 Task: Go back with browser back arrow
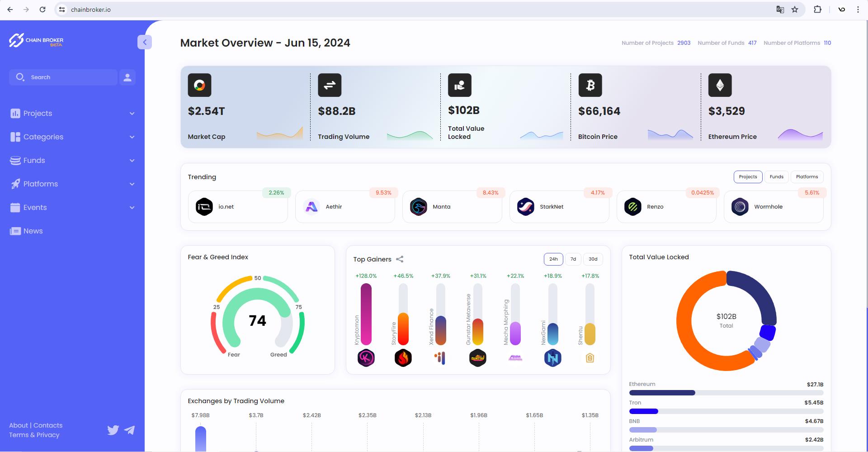(10, 10)
